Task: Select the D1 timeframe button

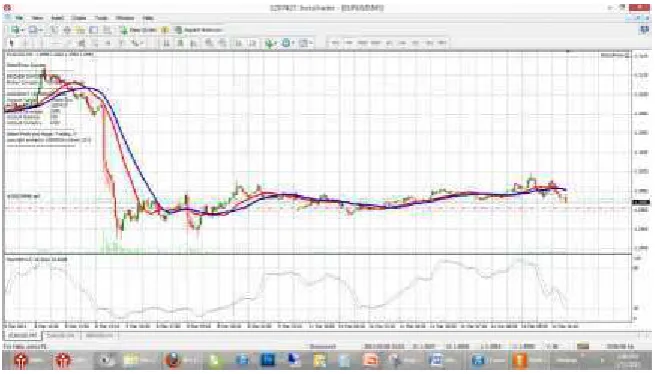Action: (415, 43)
